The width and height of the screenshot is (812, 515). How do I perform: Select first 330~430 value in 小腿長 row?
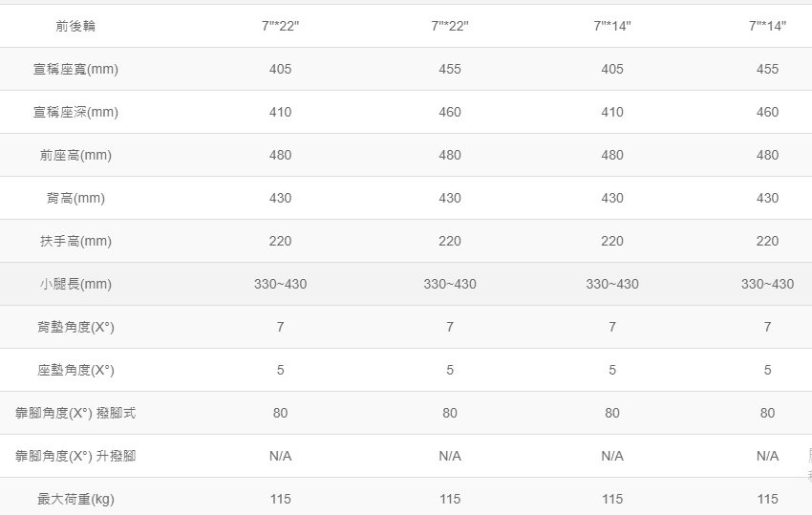(280, 284)
